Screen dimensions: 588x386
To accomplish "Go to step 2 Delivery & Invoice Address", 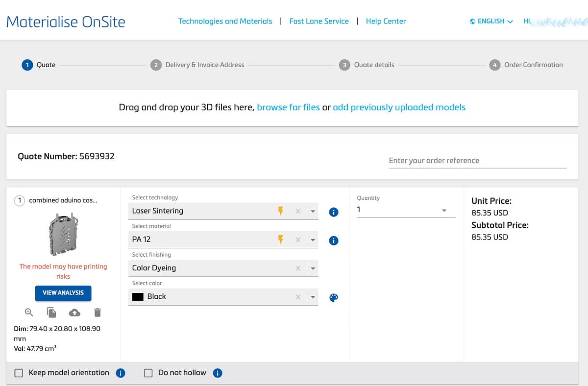I will click(197, 65).
